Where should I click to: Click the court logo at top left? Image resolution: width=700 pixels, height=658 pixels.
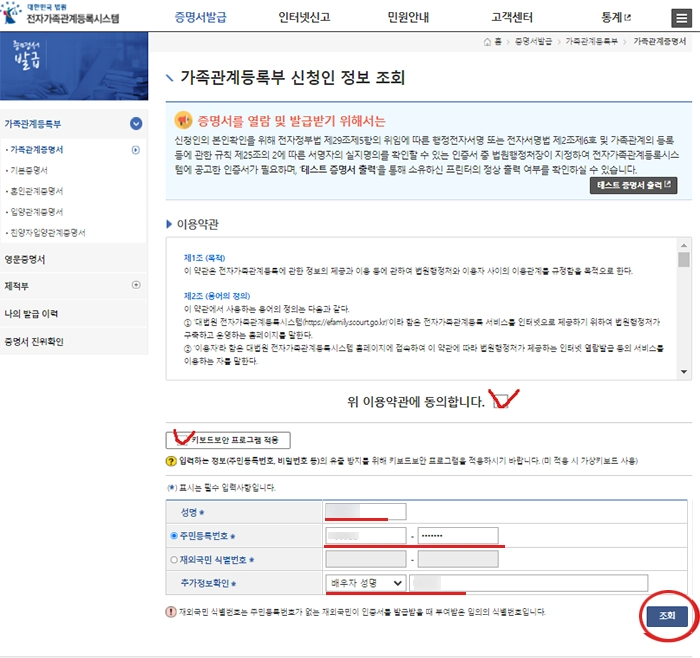click(60, 13)
